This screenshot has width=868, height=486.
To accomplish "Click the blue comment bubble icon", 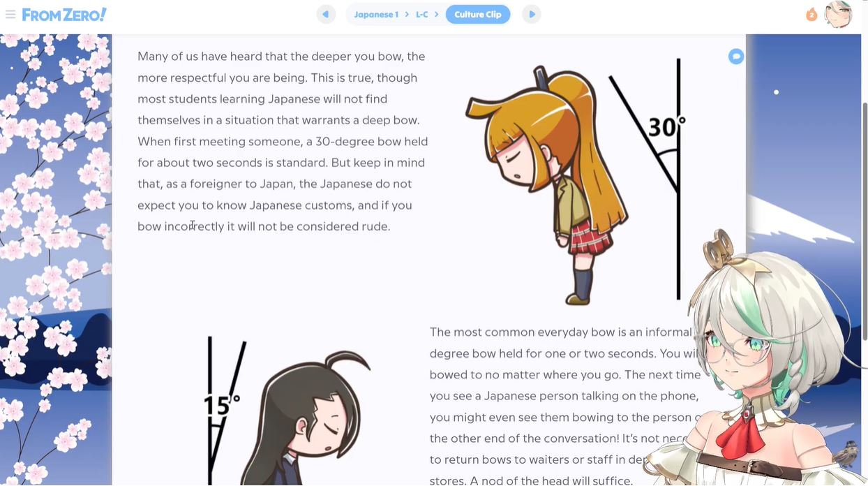I will (x=736, y=57).
